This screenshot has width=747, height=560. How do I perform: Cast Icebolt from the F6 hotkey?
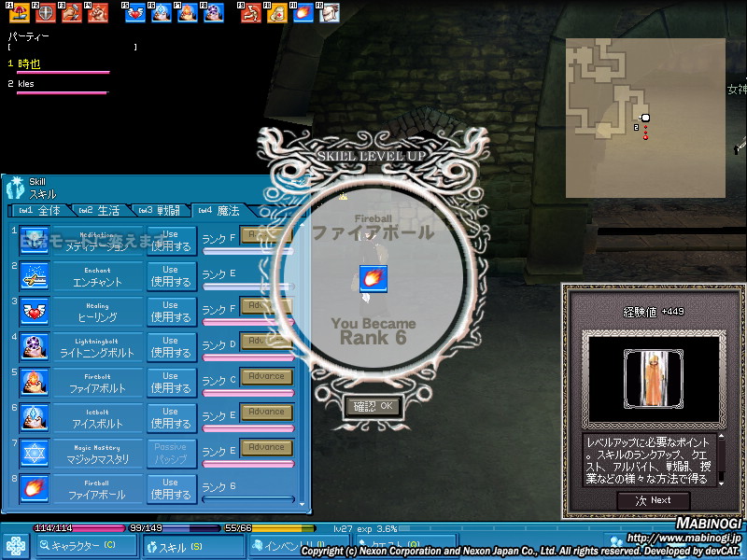pos(162,13)
